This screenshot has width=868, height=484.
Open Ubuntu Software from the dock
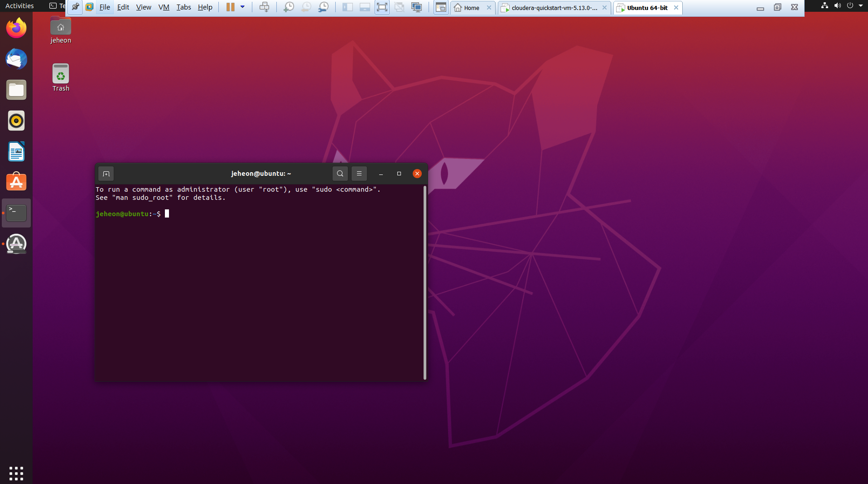click(16, 182)
